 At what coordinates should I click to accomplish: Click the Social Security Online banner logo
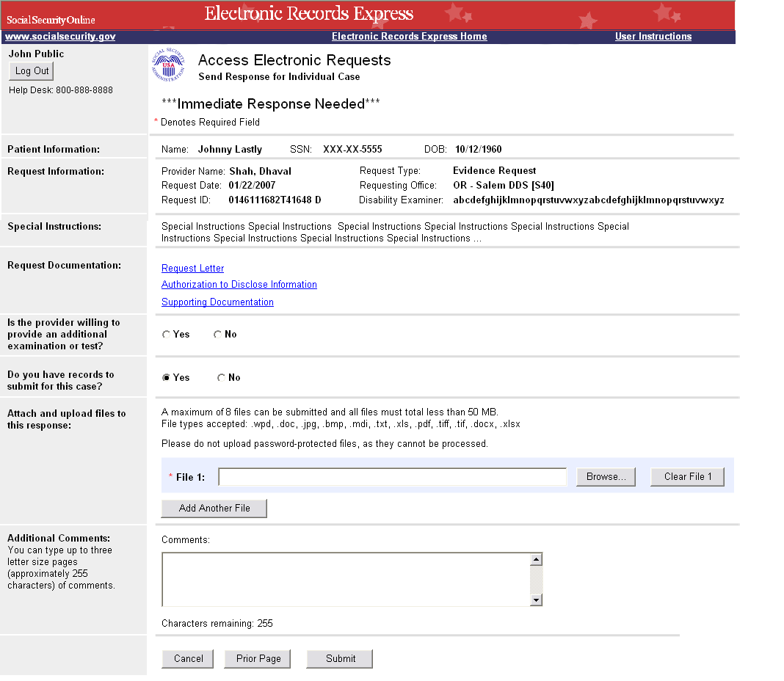pyautogui.click(x=51, y=20)
